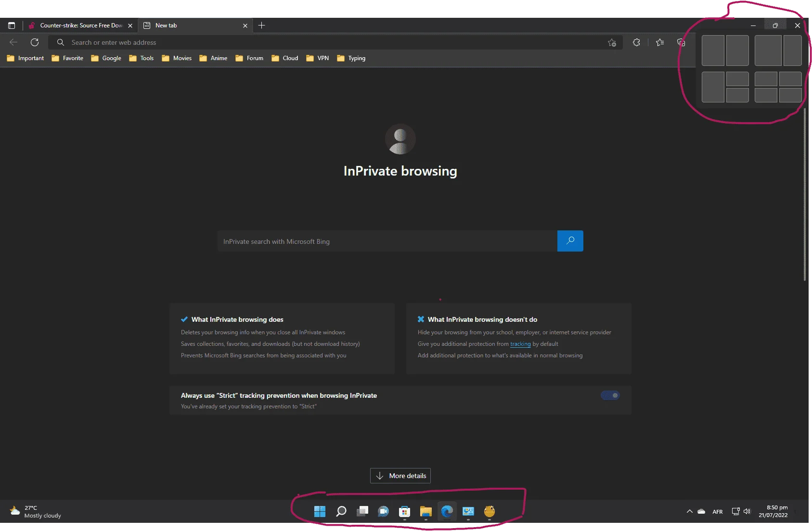Click "What InPrivate browsing doesn't do" heading

pyautogui.click(x=482, y=319)
